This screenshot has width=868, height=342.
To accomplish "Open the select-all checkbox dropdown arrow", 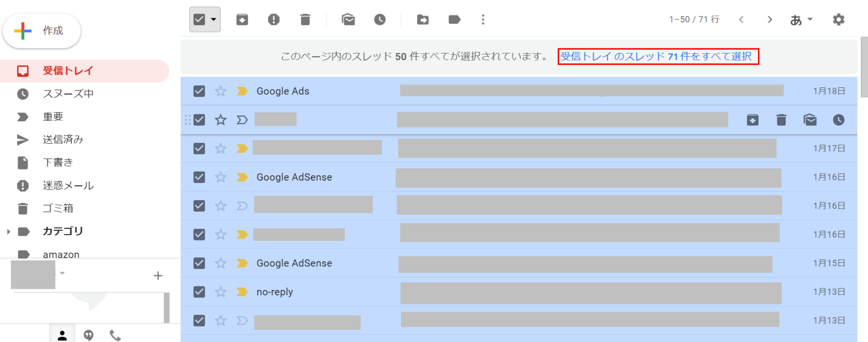I will (214, 19).
